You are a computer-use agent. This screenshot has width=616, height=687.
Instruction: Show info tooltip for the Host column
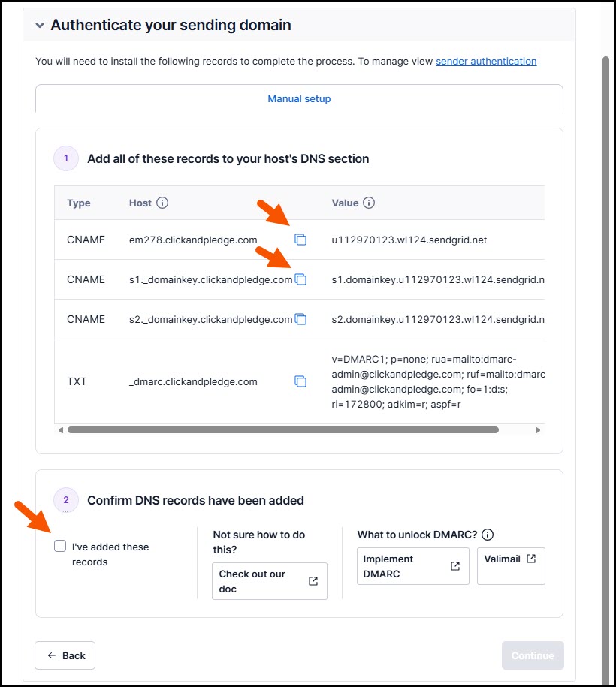coord(162,203)
